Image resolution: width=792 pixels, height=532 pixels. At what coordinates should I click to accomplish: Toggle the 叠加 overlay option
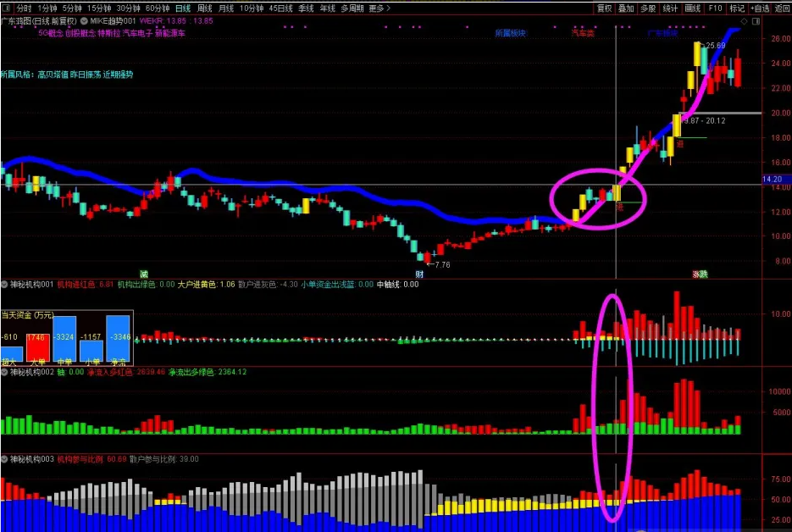click(625, 8)
